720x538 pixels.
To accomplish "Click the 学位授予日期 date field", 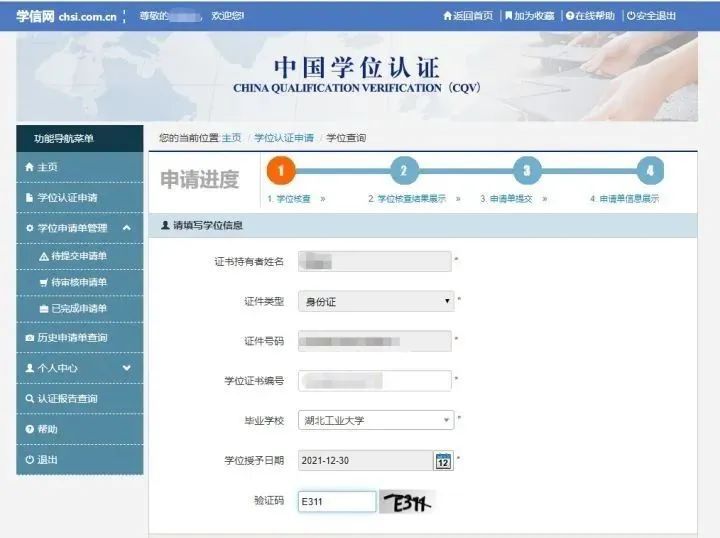I will (366, 460).
